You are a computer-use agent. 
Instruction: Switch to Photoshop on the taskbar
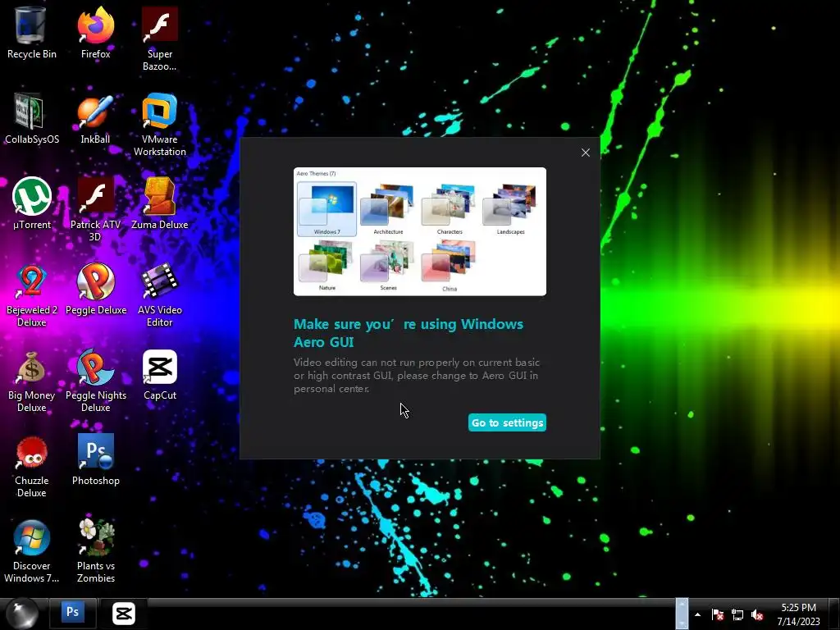click(x=72, y=613)
